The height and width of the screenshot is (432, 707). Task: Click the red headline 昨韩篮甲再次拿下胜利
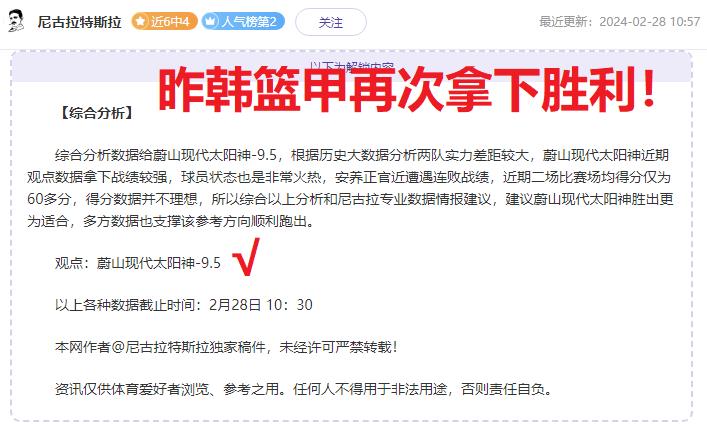(407, 89)
